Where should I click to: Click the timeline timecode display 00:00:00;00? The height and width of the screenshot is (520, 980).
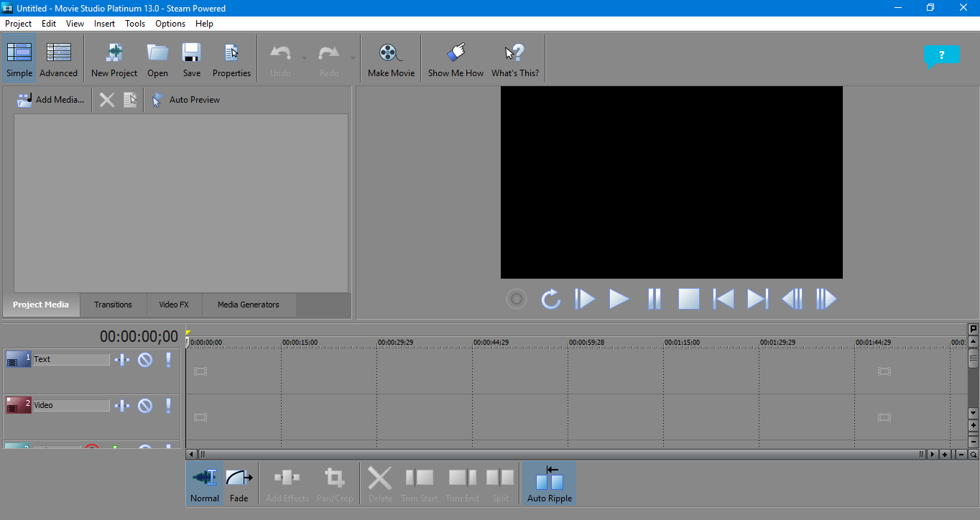(x=139, y=336)
